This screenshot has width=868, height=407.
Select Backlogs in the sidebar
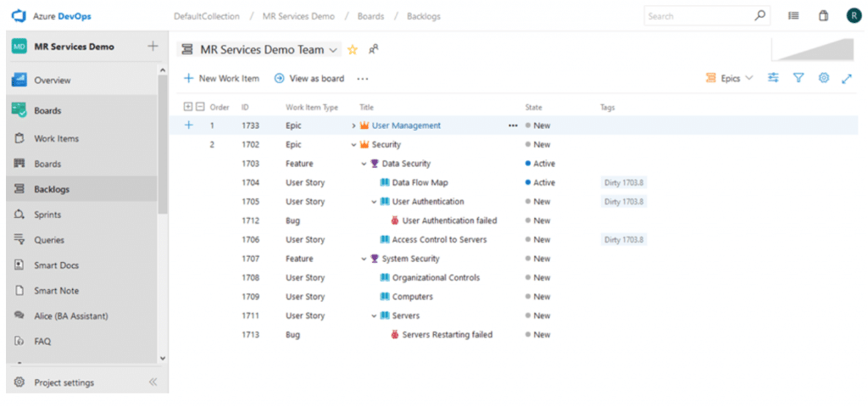click(82, 189)
